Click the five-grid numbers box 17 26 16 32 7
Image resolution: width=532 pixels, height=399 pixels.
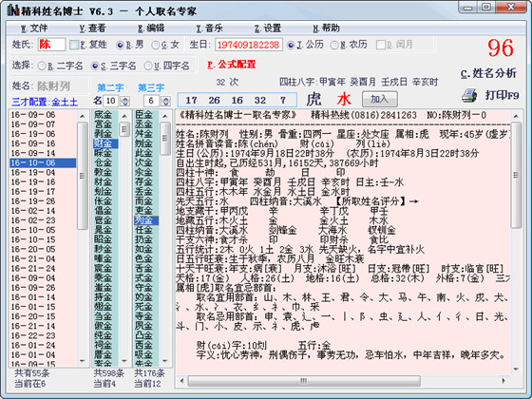(x=237, y=100)
